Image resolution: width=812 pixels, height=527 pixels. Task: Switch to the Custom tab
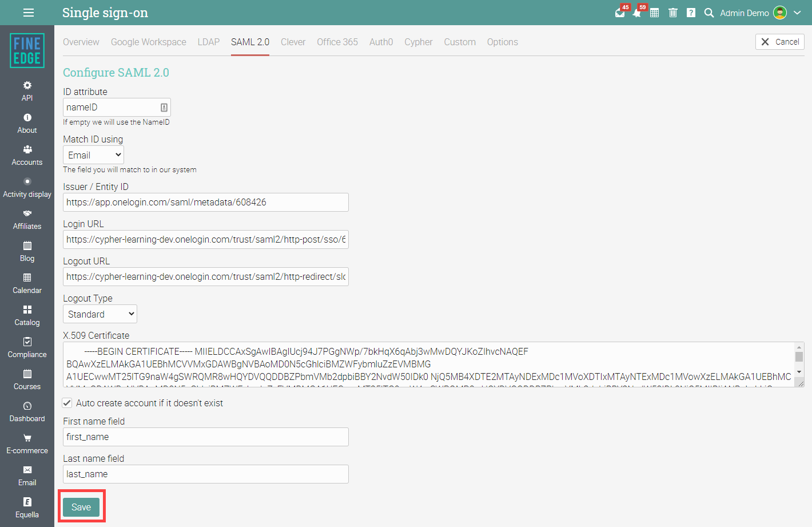(x=460, y=42)
